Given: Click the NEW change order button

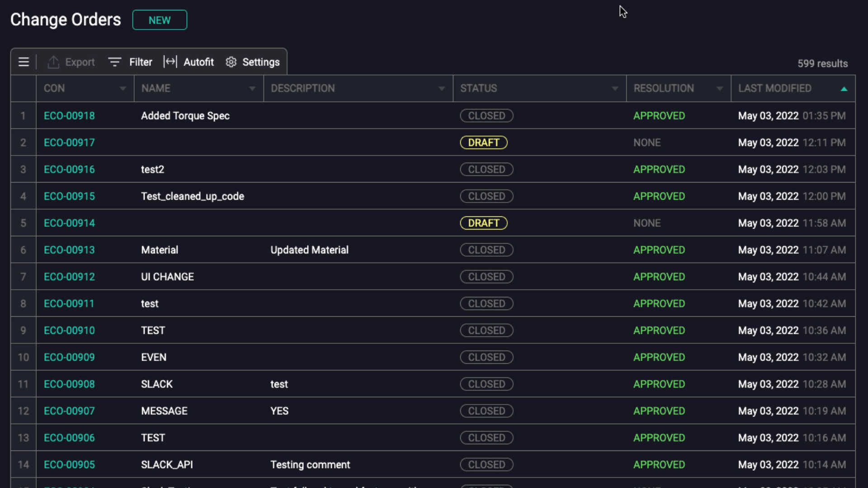Looking at the screenshot, I should 160,20.
